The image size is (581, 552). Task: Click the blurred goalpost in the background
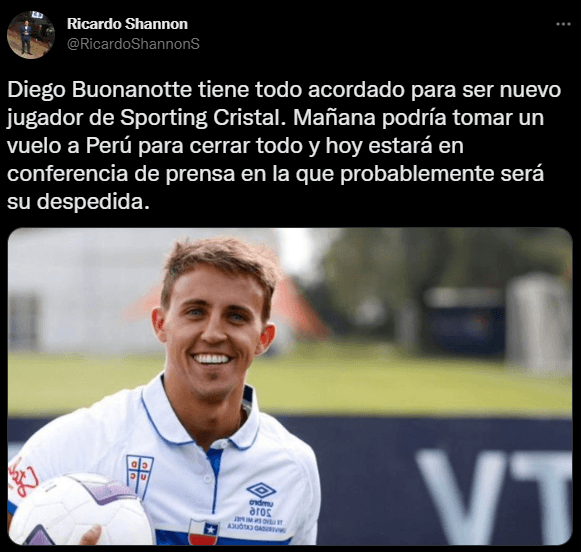535,322
